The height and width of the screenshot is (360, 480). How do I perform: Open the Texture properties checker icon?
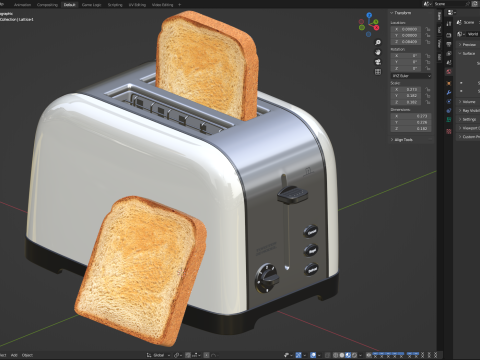tap(449, 131)
